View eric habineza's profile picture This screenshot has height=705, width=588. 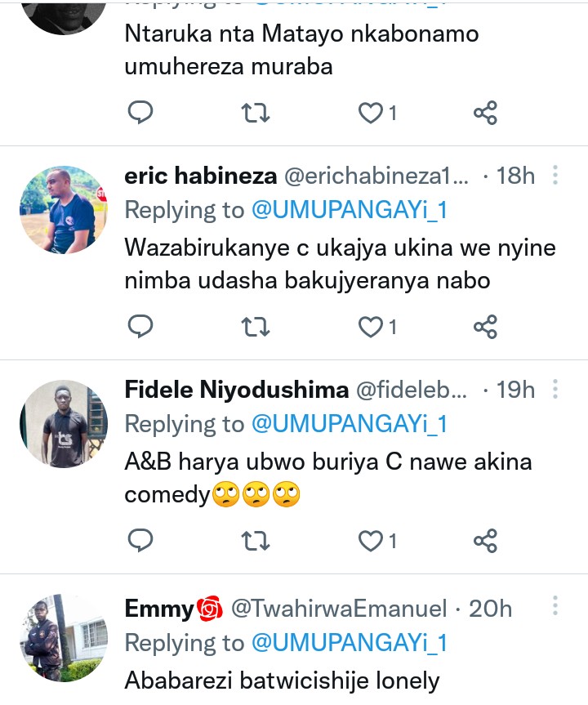[64, 209]
